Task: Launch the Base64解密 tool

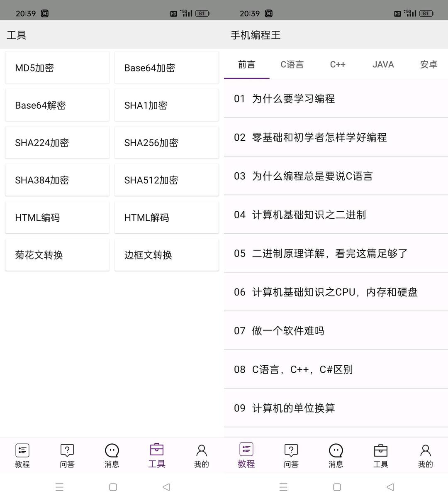Action: 57,105
